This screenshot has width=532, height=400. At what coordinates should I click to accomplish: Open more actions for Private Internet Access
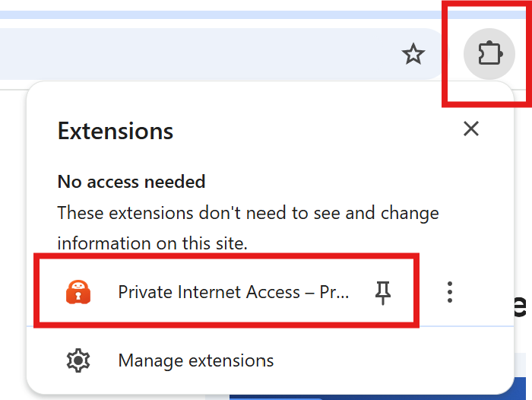451,292
